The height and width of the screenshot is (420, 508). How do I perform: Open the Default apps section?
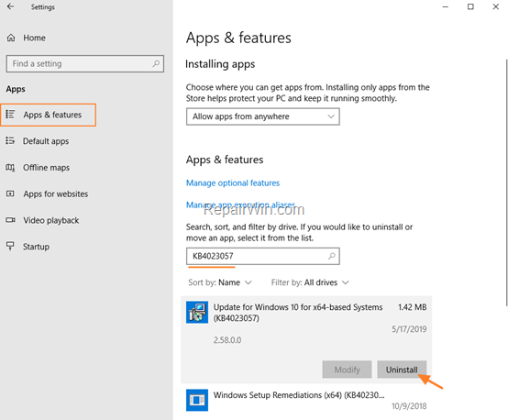[x=46, y=141]
